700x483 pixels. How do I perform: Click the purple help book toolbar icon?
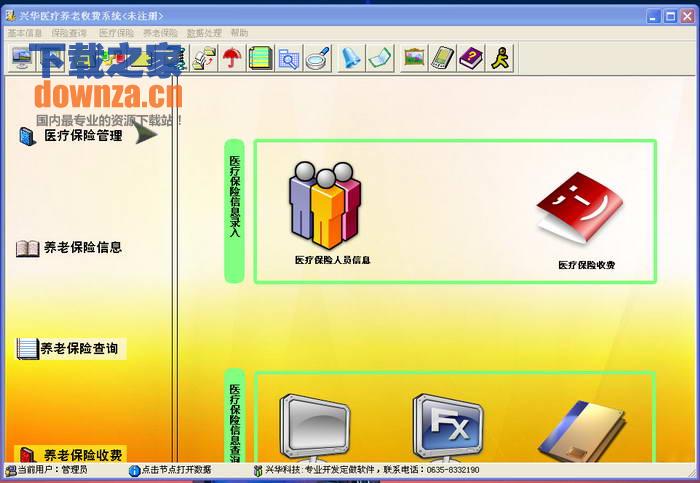pyautogui.click(x=471, y=58)
